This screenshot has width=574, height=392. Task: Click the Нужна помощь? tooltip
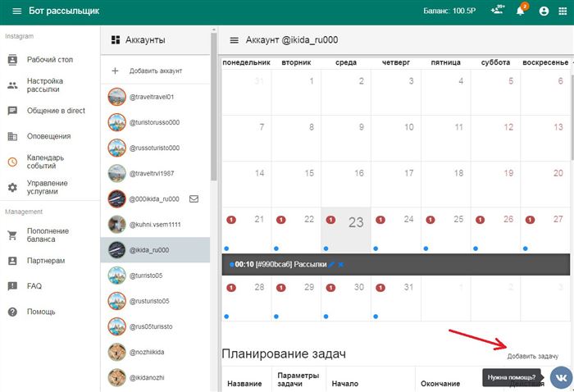(511, 377)
